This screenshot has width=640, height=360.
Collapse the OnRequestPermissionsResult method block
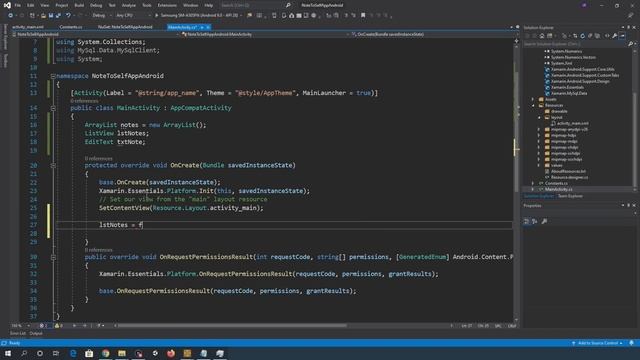tap(53, 258)
